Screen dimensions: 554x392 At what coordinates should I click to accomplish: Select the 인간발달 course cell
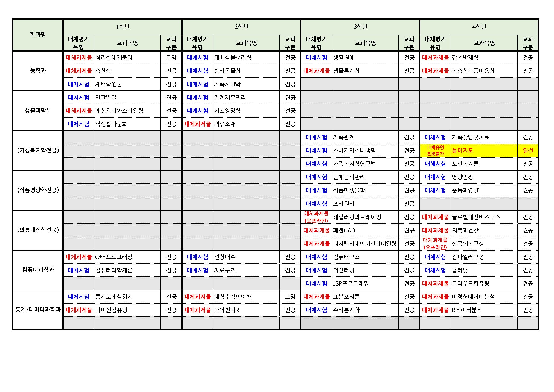tap(127, 97)
